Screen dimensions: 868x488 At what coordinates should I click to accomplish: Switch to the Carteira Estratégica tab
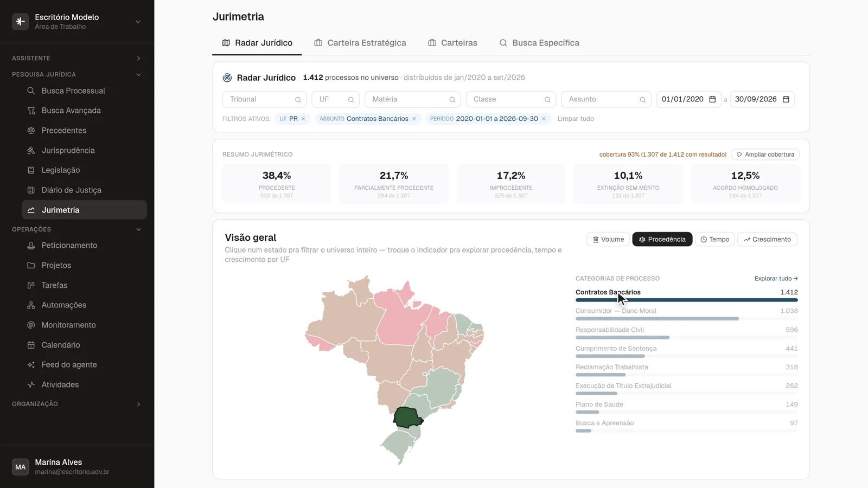click(360, 43)
